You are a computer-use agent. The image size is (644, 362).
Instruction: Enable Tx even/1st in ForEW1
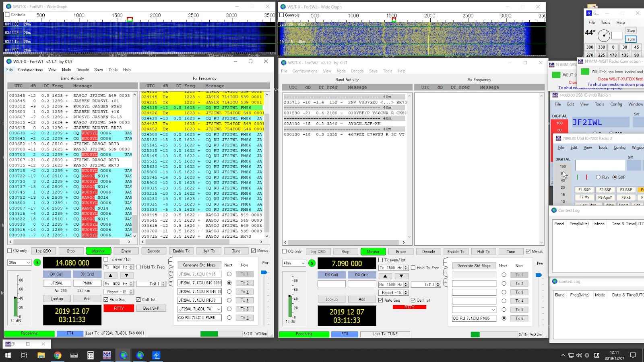click(106, 259)
